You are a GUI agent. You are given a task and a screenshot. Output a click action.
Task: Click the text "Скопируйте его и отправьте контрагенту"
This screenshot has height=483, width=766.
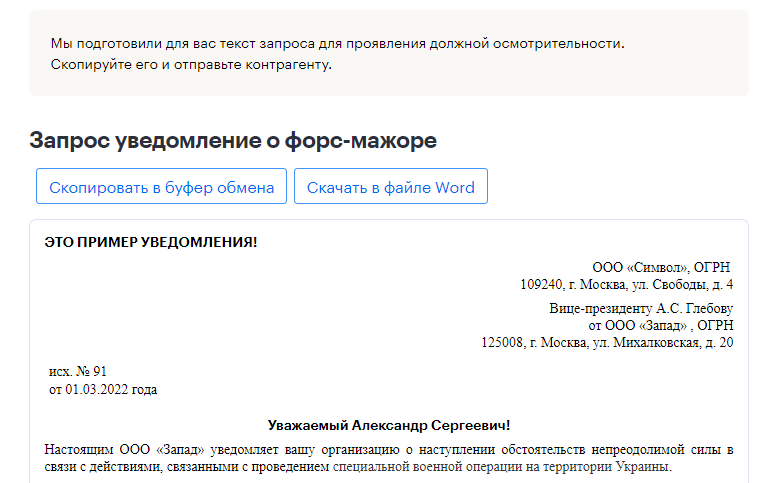click(190, 65)
